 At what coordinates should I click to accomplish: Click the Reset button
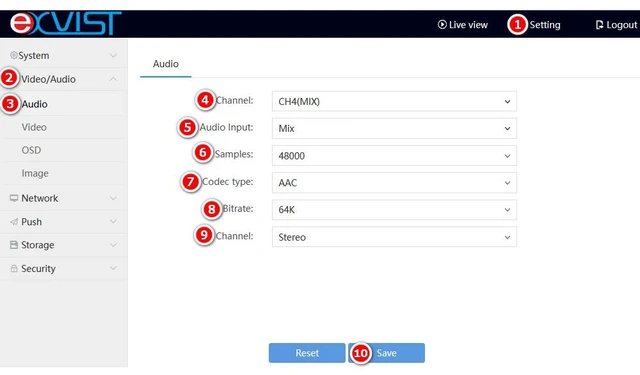pos(307,353)
